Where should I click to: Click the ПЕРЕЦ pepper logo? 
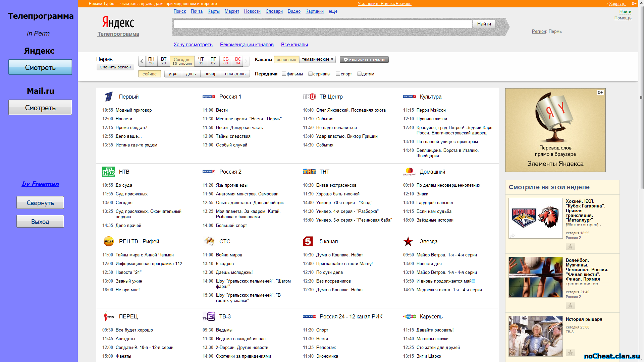[108, 316]
